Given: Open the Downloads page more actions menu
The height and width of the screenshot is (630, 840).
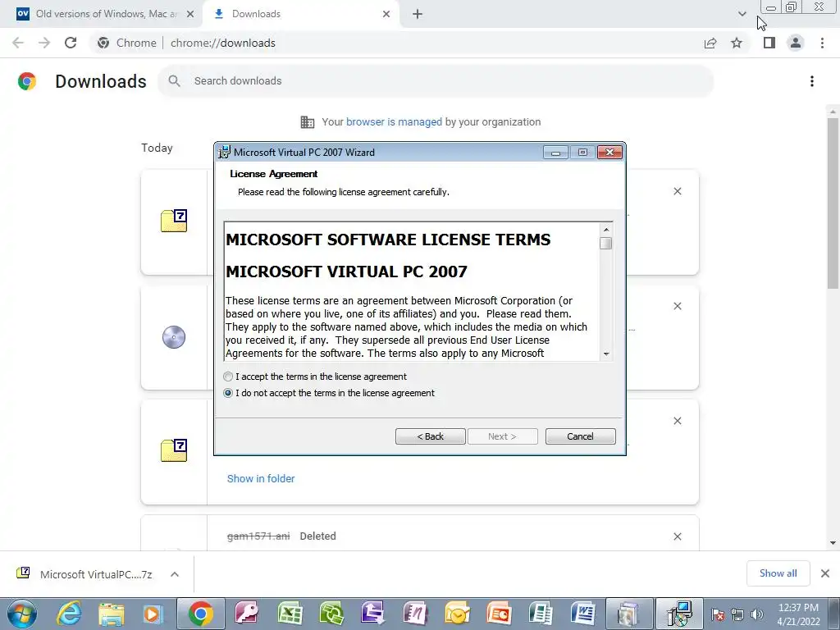Looking at the screenshot, I should [812, 81].
